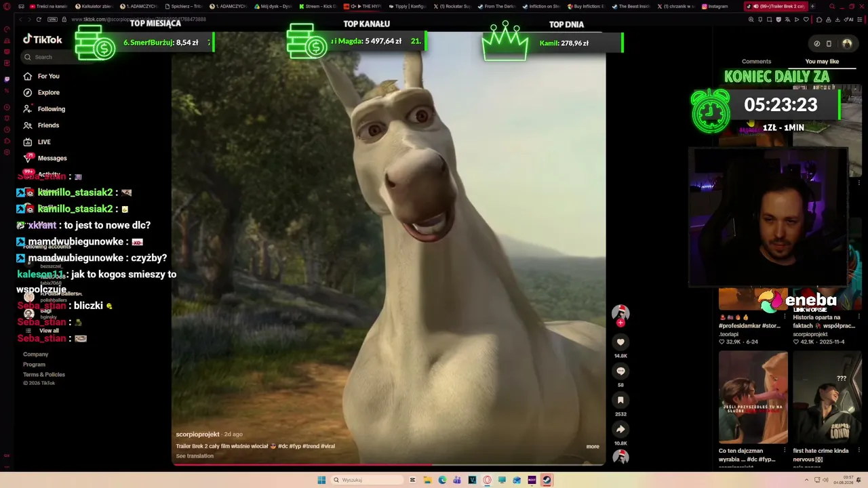868x488 pixels.
Task: Click 'View all' following accounts
Action: tap(49, 331)
